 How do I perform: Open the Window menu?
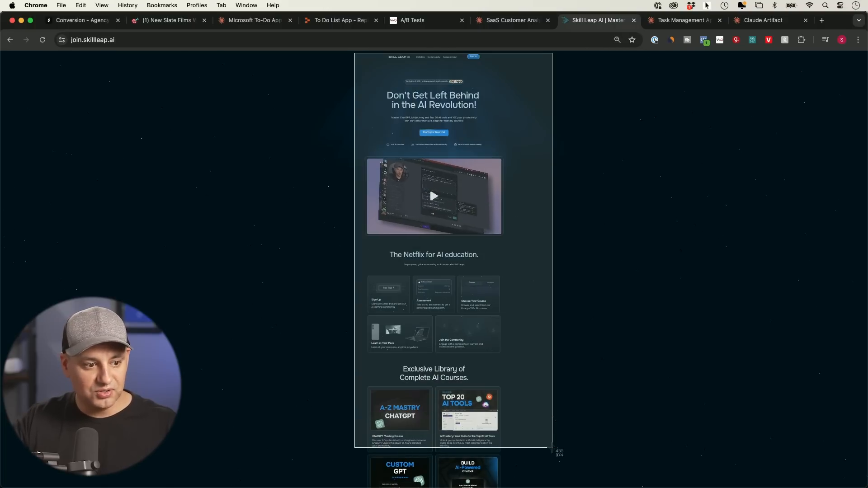coord(246,5)
